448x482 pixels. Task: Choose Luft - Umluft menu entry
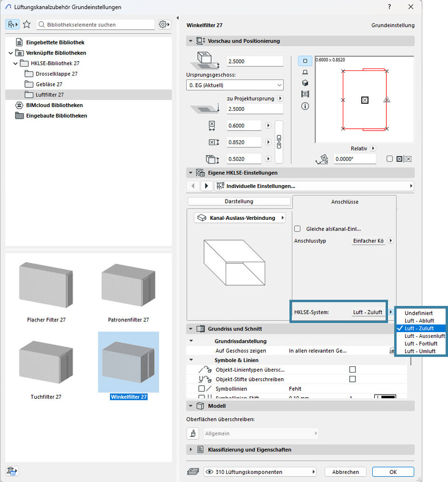421,351
